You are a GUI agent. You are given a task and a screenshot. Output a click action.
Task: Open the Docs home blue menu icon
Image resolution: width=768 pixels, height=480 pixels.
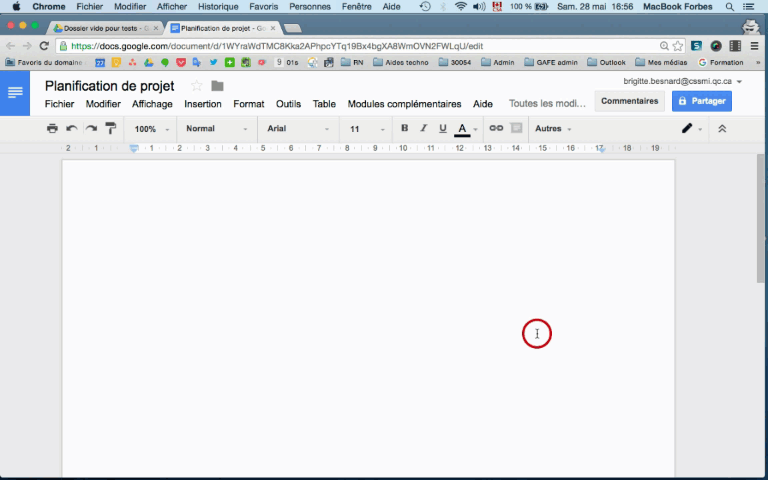pyautogui.click(x=15, y=93)
